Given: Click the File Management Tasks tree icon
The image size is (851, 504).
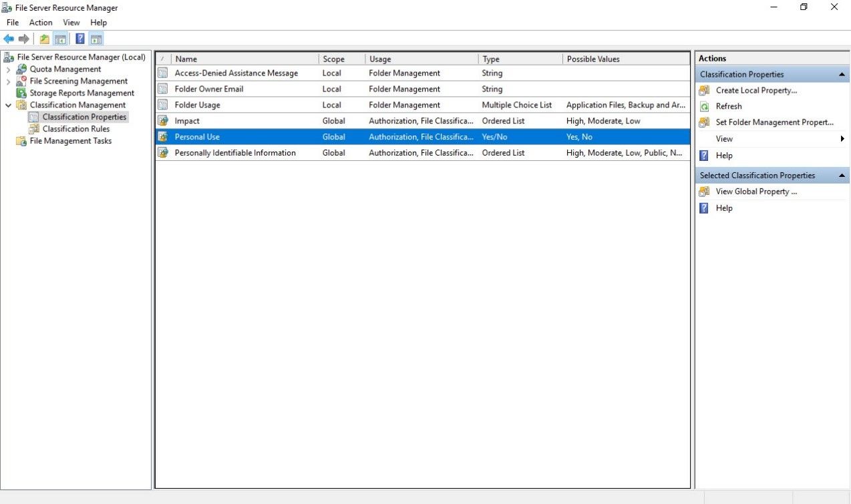Looking at the screenshot, I should coord(21,141).
